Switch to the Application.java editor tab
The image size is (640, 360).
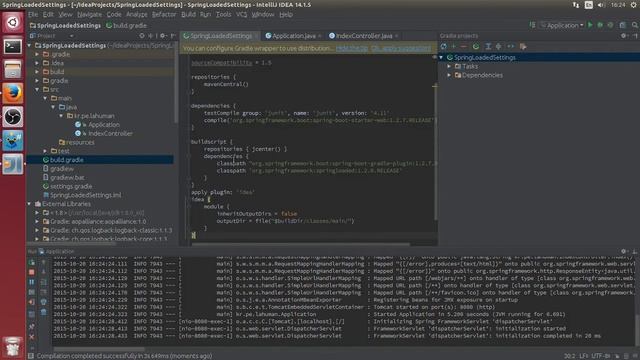[293, 36]
